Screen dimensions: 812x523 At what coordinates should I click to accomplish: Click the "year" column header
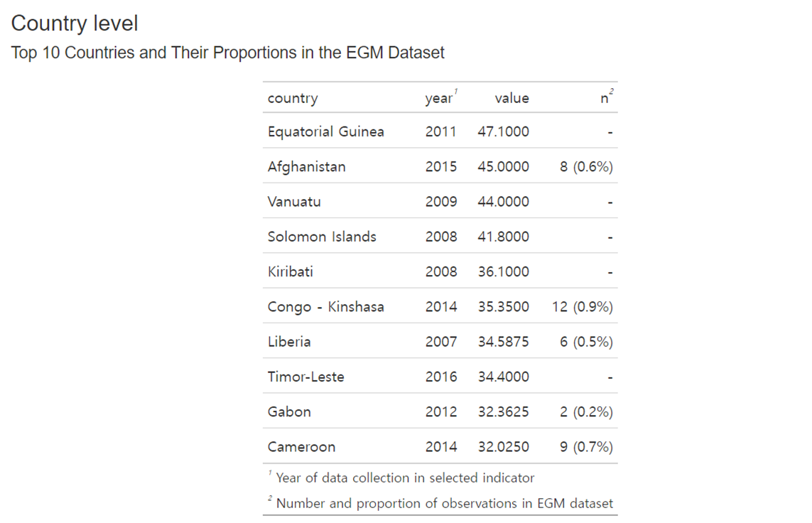pos(438,99)
